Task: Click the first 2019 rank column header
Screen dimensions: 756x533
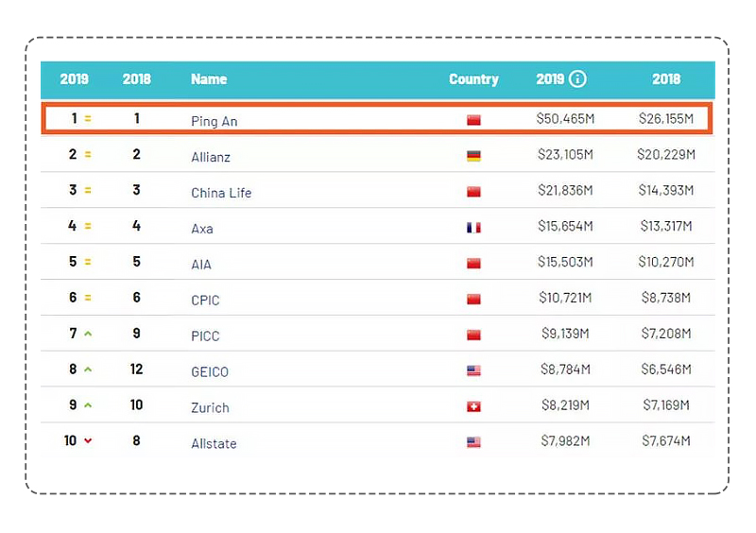Action: [x=75, y=79]
